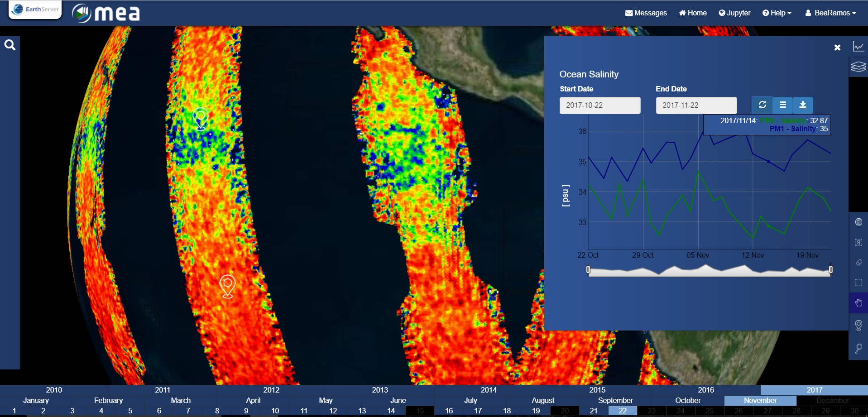Select March in timeline
The image size is (868, 417).
coord(181,400)
